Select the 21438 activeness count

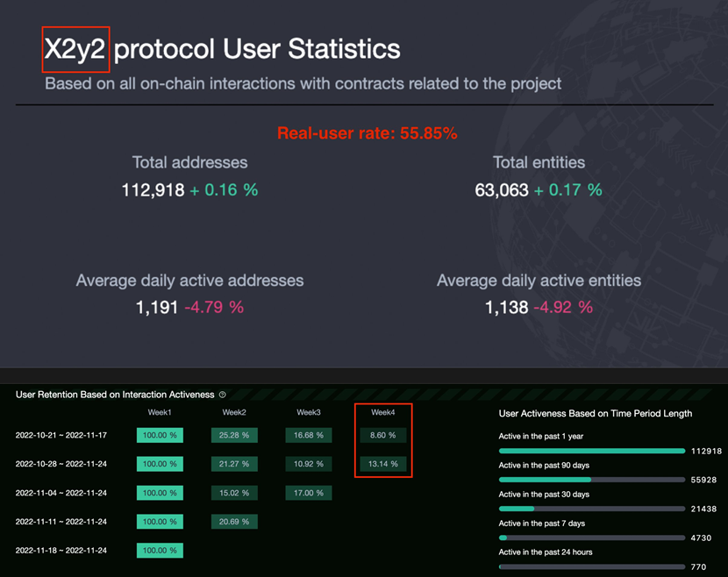(x=703, y=509)
